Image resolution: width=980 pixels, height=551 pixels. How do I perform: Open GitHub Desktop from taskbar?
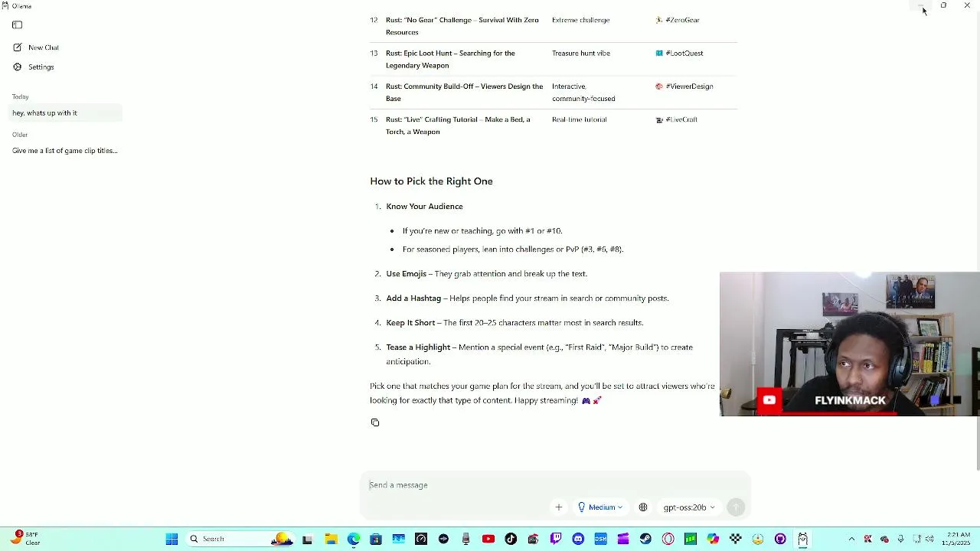click(780, 540)
